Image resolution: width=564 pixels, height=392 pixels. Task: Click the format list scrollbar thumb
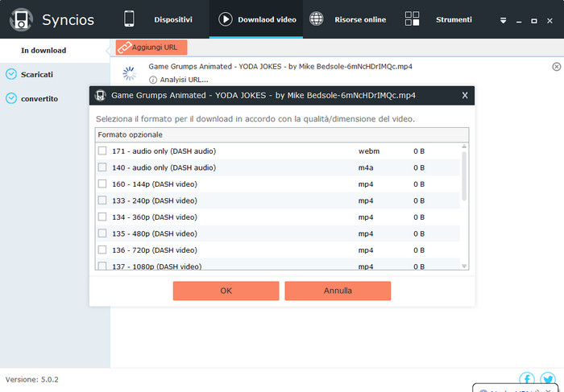[464, 176]
